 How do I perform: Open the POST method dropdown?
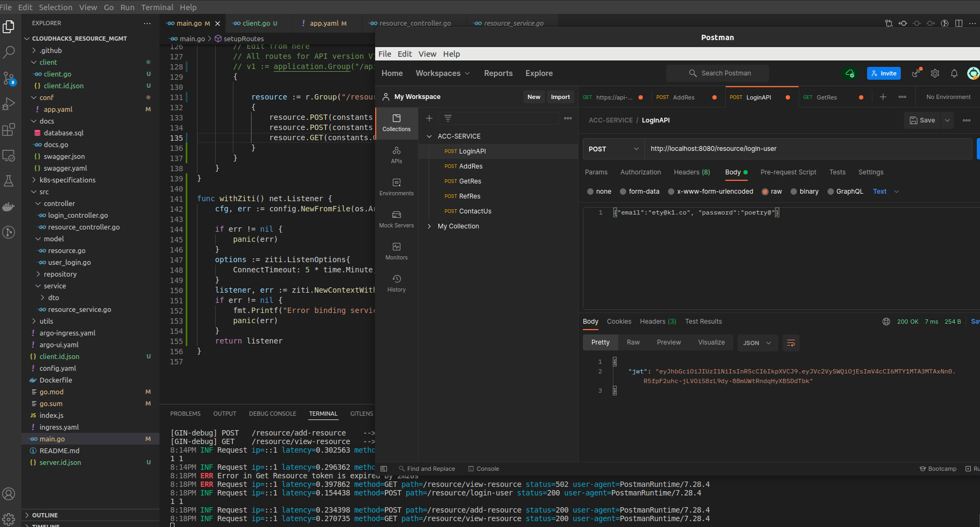pos(613,149)
